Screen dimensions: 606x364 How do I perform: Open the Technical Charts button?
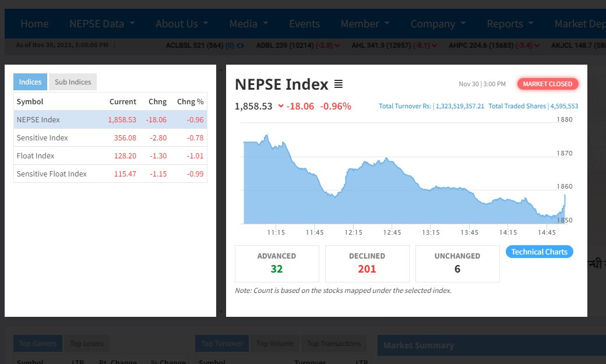tap(539, 252)
